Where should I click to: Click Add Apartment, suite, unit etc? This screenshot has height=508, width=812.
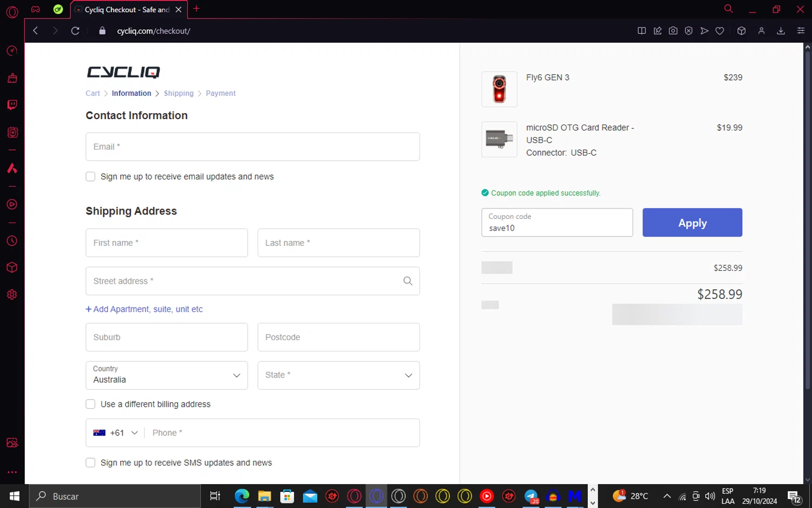[144, 309]
